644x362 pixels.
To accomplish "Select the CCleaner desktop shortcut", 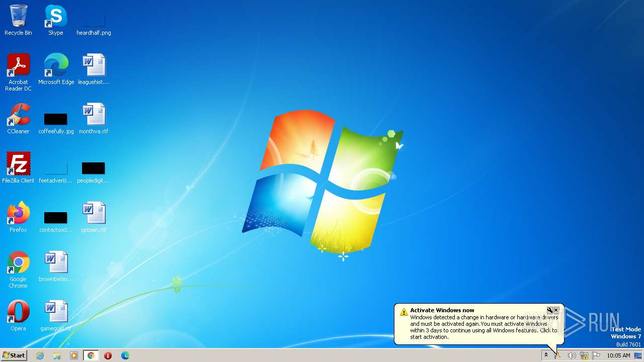I will point(18,119).
